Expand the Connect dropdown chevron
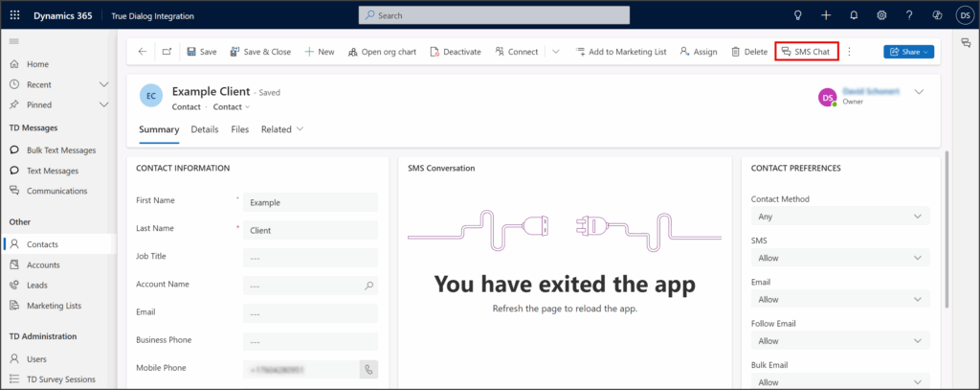980x390 pixels. tap(556, 52)
